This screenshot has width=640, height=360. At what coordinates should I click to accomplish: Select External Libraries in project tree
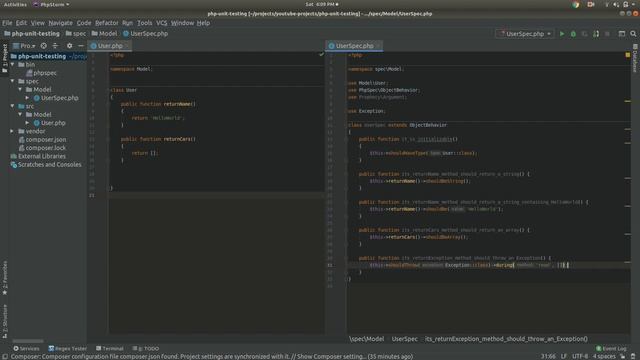[38, 156]
